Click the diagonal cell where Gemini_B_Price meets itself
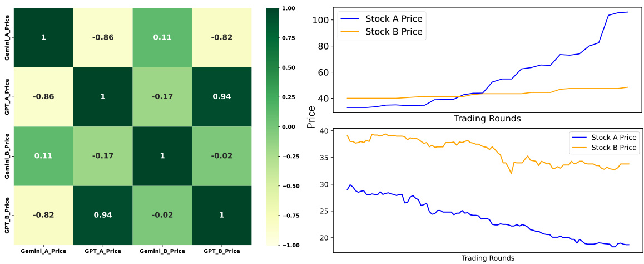This screenshot has width=644, height=264. pyautogui.click(x=162, y=156)
